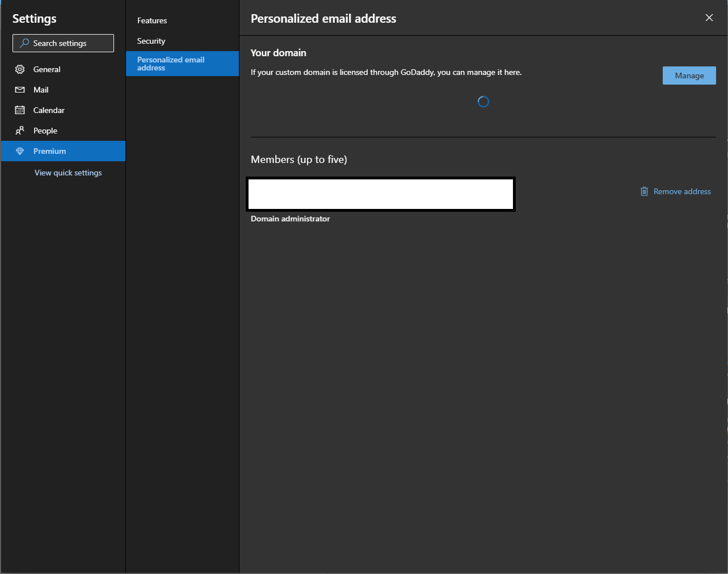Click the trash can icon beside Remove address
The width and height of the screenshot is (728, 574).
coord(644,191)
